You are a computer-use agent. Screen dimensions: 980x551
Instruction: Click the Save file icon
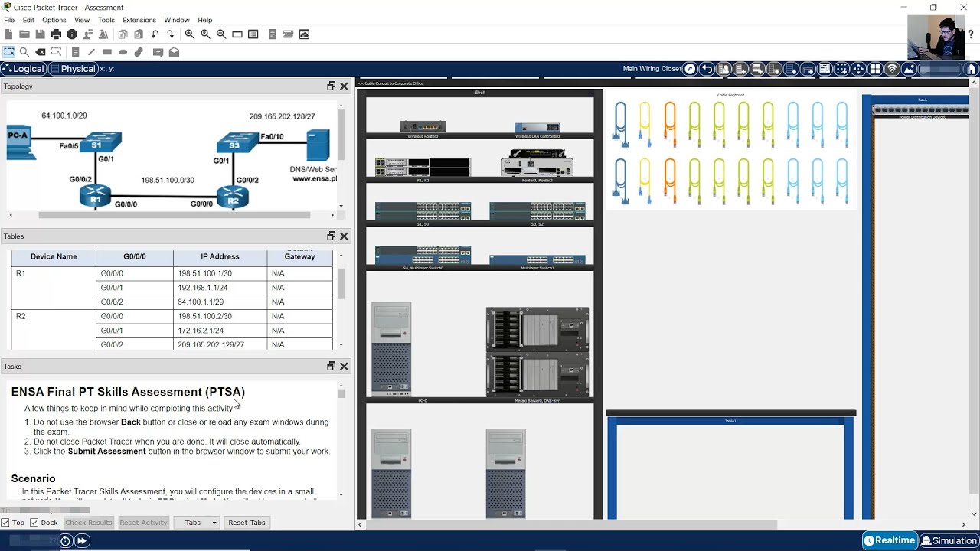click(x=40, y=34)
